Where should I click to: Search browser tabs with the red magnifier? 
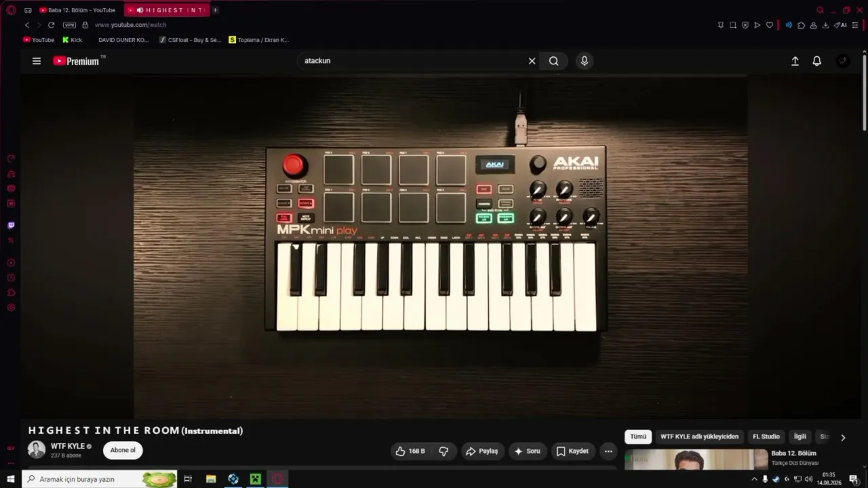point(820,10)
